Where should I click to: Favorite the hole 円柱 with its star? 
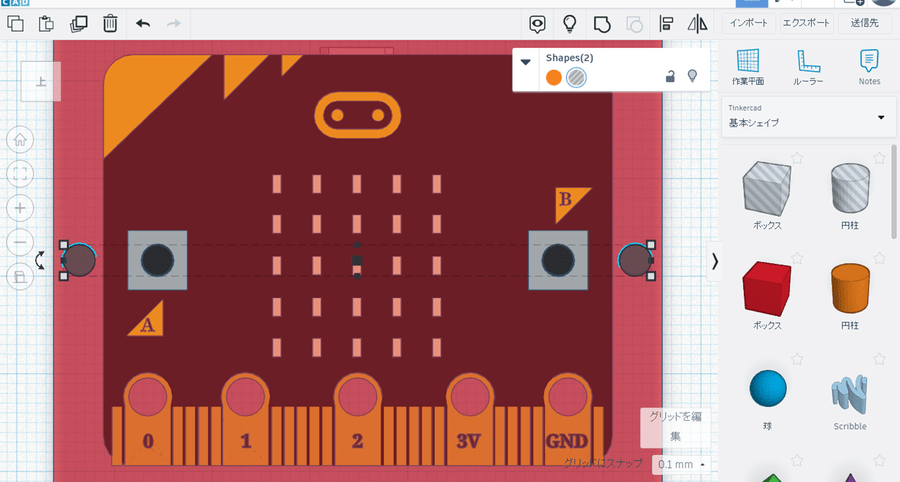[879, 158]
